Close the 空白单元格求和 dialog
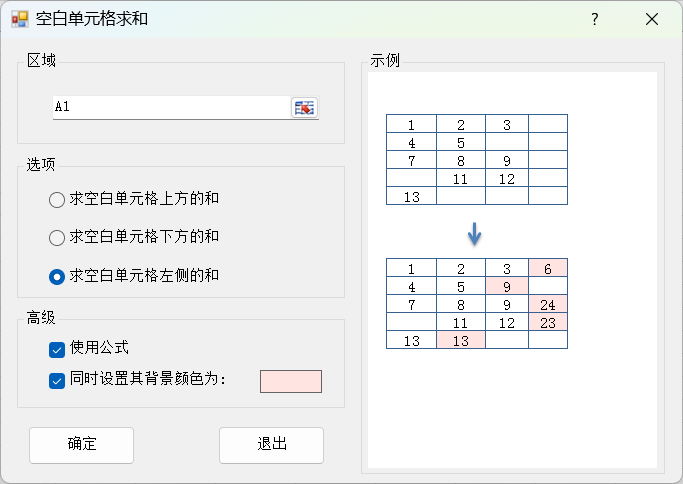 point(652,19)
